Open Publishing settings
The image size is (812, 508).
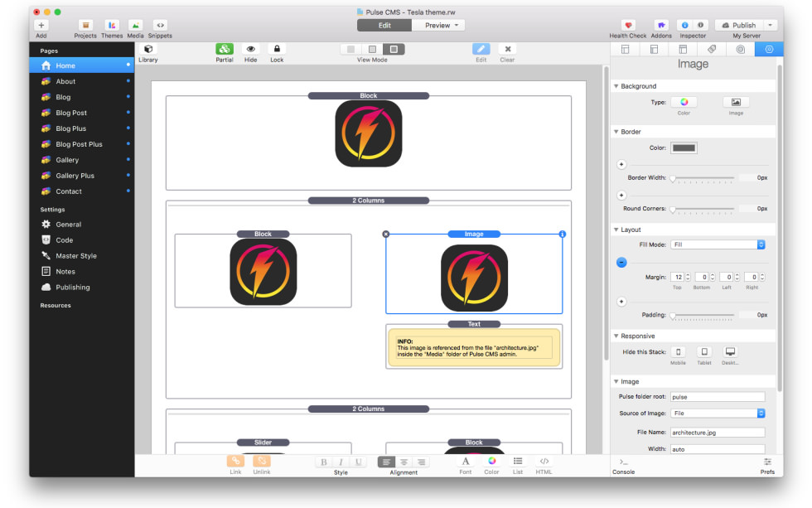point(82,288)
